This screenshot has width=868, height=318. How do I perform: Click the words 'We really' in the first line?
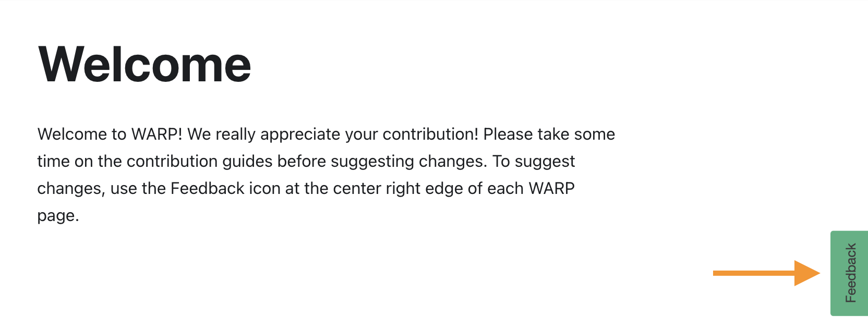coord(221,134)
